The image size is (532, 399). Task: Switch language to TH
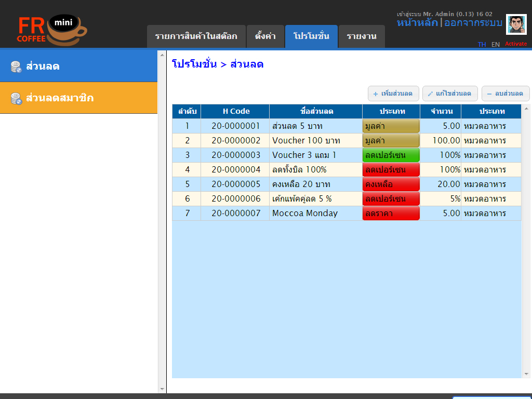(482, 45)
